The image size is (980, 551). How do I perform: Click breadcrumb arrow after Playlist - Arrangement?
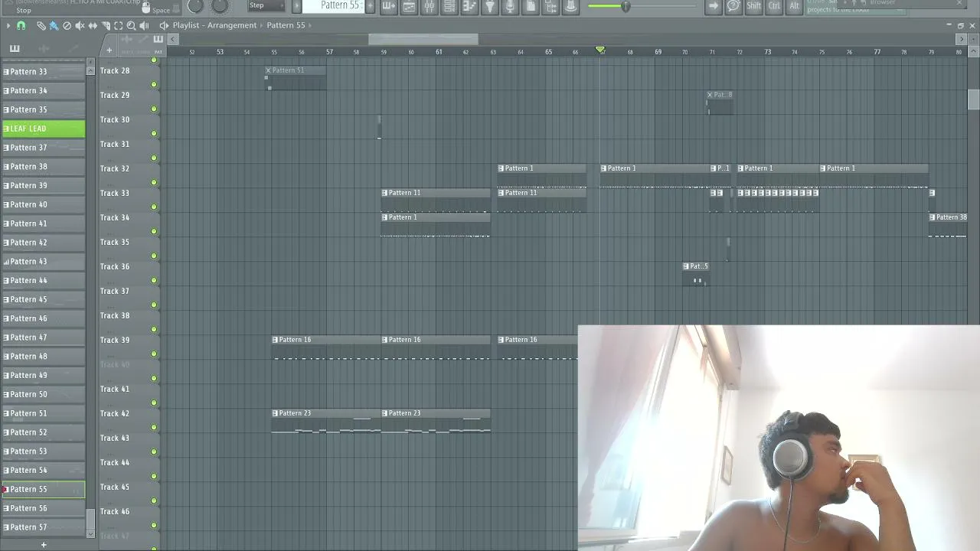[262, 25]
